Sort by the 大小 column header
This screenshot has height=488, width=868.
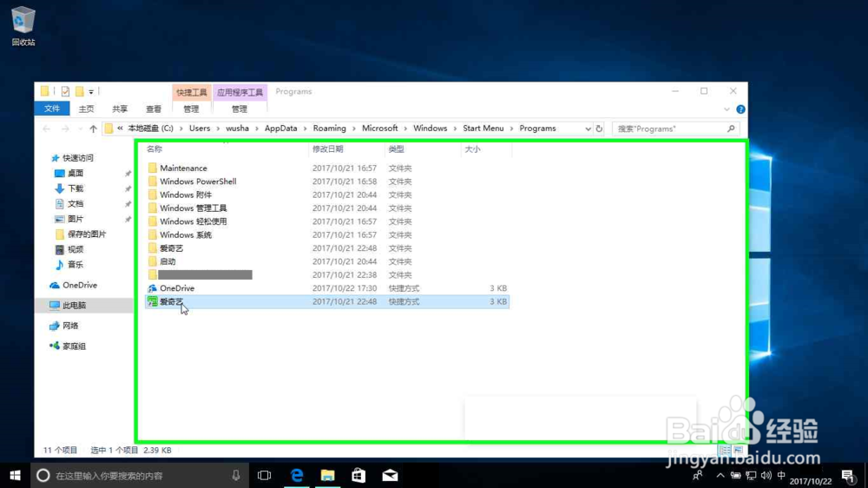472,149
